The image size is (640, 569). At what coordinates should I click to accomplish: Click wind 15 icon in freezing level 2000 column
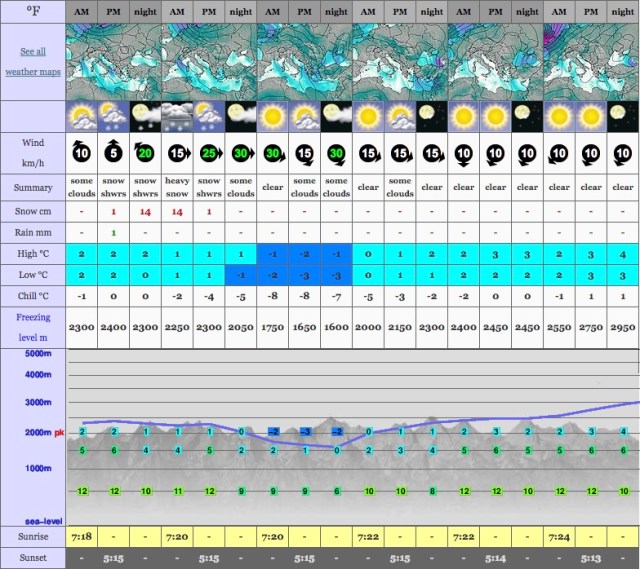click(x=369, y=154)
